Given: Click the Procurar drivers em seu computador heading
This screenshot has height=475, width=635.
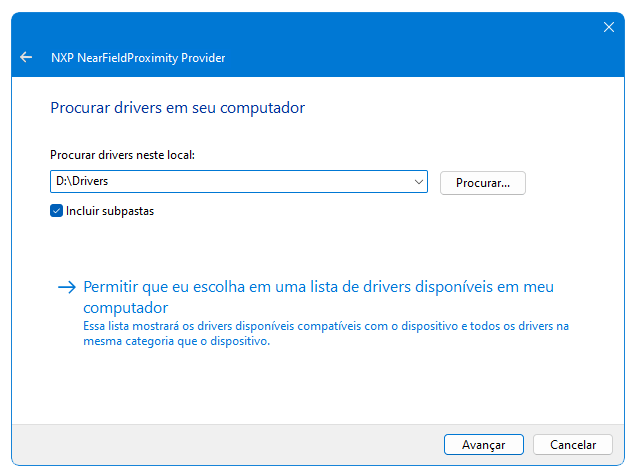Looking at the screenshot, I should tap(177, 108).
